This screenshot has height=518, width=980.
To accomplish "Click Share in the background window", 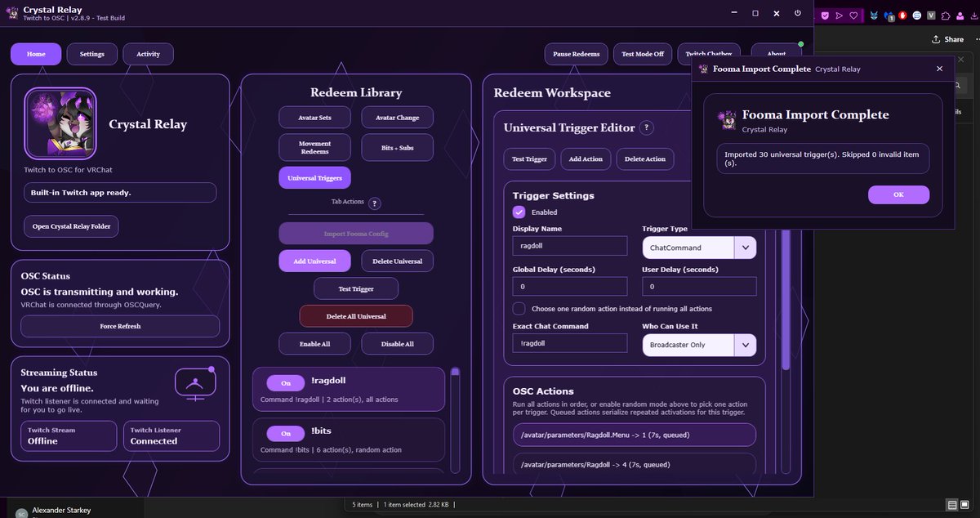I will click(x=947, y=39).
